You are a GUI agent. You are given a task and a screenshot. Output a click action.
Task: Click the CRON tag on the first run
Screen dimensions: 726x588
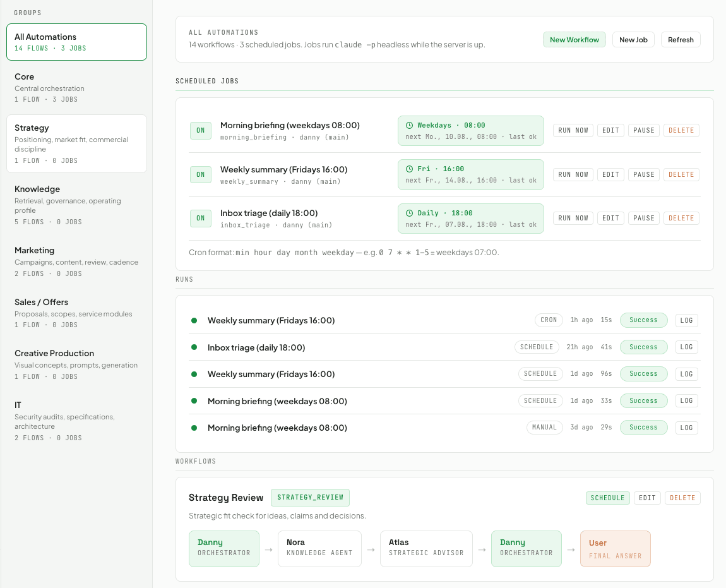click(549, 320)
